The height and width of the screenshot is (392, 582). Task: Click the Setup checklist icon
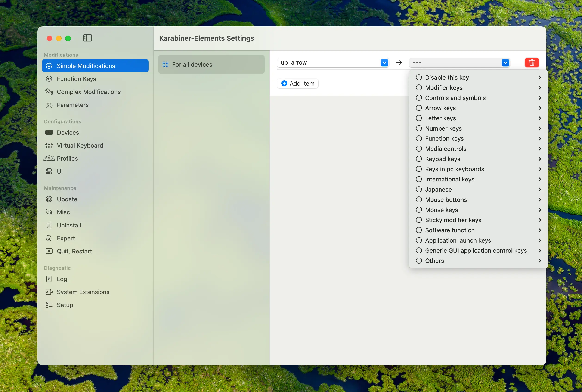[x=49, y=305]
